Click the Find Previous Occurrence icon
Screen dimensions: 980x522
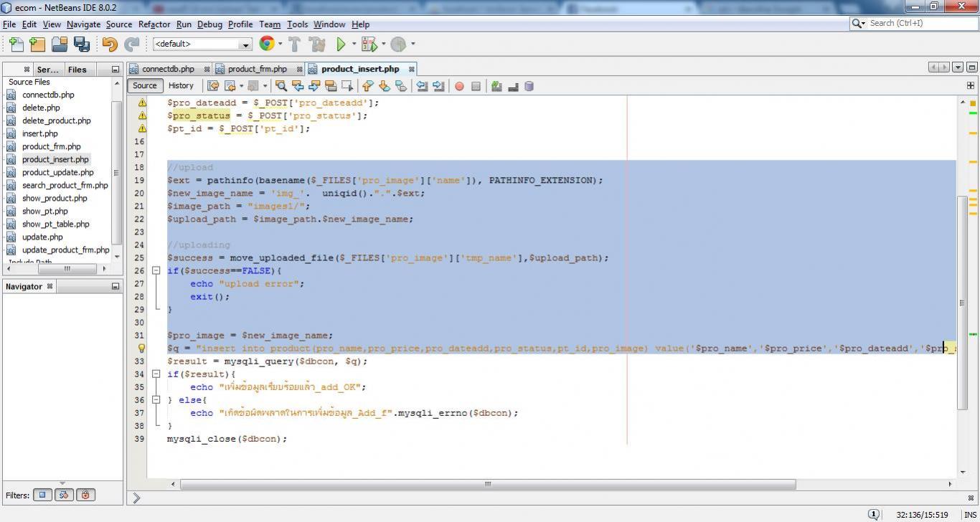[298, 86]
